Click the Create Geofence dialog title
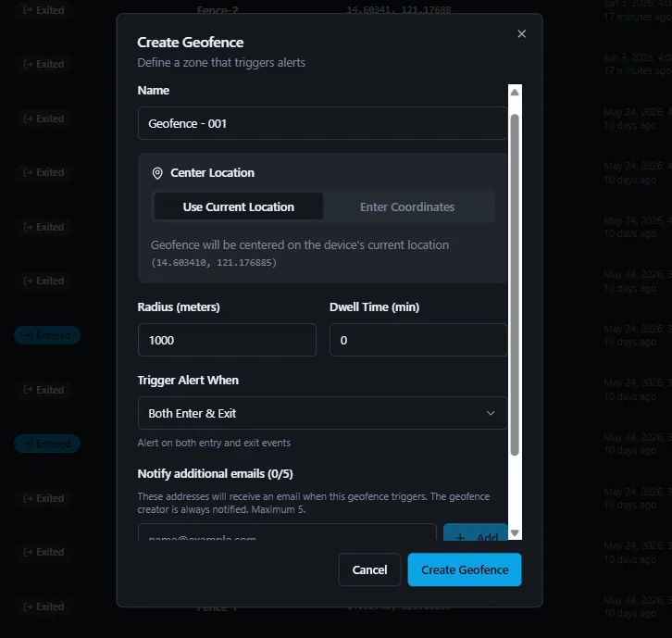This screenshot has height=638, width=672. (x=191, y=43)
